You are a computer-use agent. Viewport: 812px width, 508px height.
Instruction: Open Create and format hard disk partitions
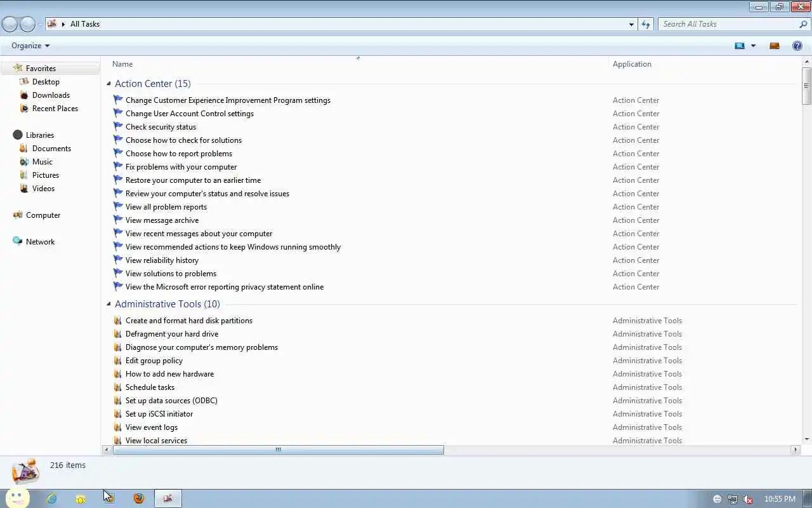click(x=189, y=320)
